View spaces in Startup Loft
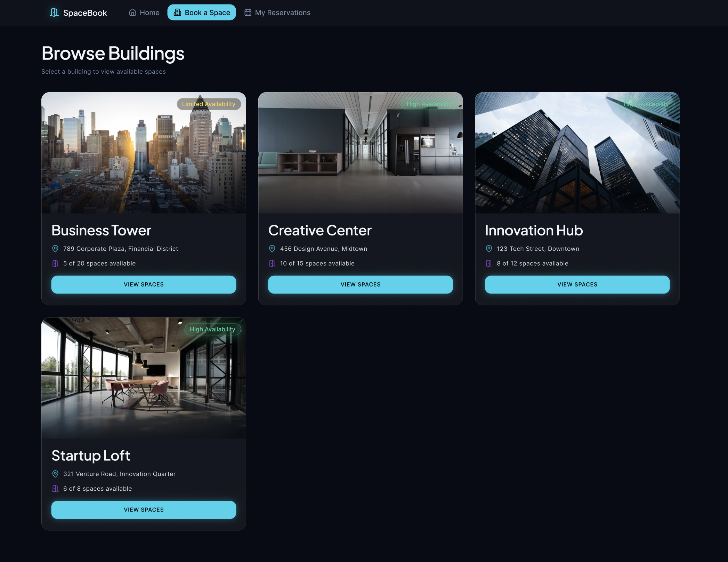This screenshot has height=562, width=728. 144,510
